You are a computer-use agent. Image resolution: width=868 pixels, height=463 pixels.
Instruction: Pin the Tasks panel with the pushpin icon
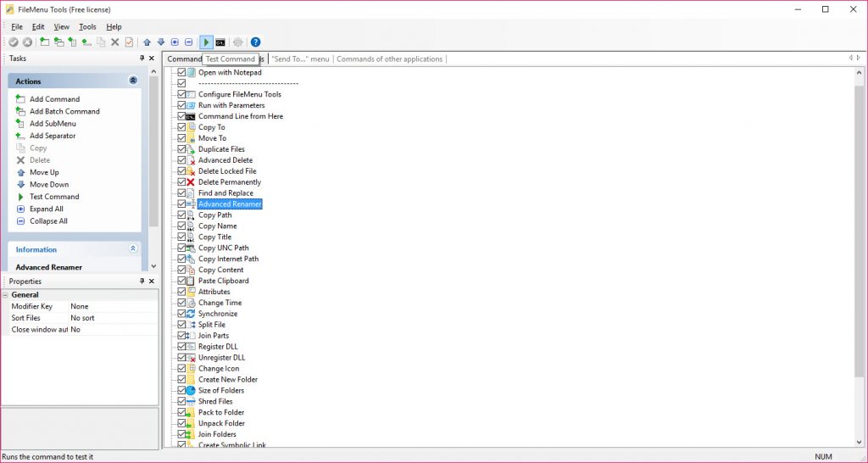click(142, 59)
